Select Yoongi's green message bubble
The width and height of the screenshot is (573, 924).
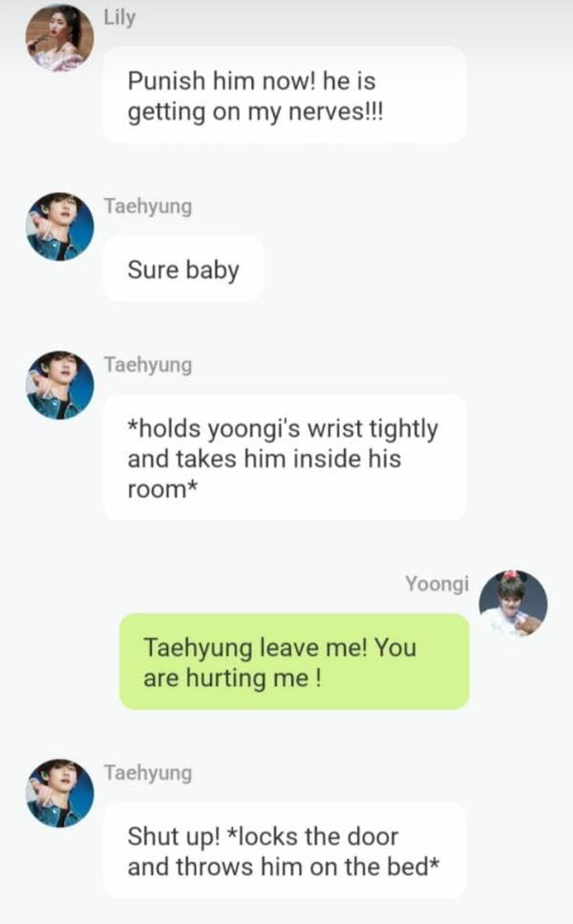(294, 662)
